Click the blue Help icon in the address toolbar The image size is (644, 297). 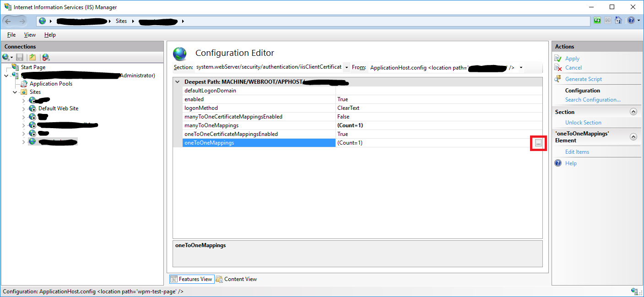(x=631, y=21)
